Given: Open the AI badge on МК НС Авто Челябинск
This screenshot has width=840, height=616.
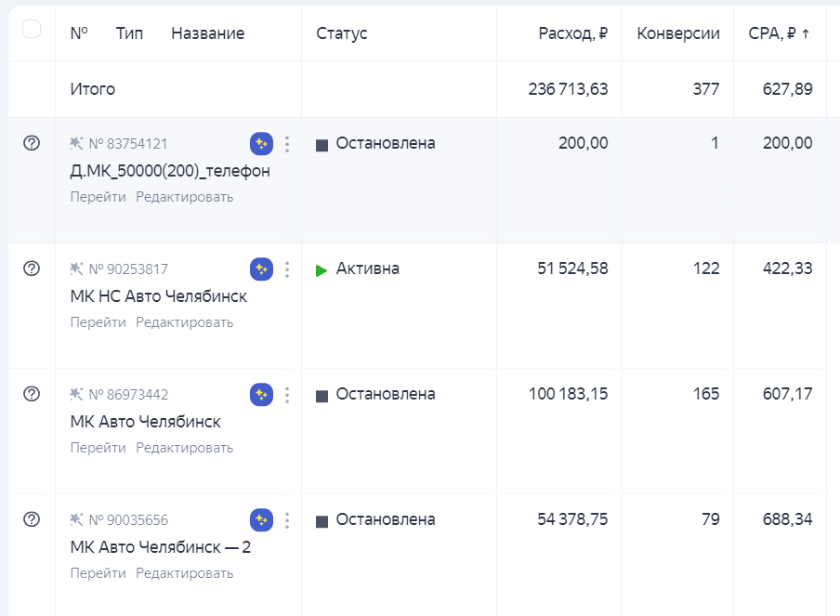Looking at the screenshot, I should click(x=261, y=269).
